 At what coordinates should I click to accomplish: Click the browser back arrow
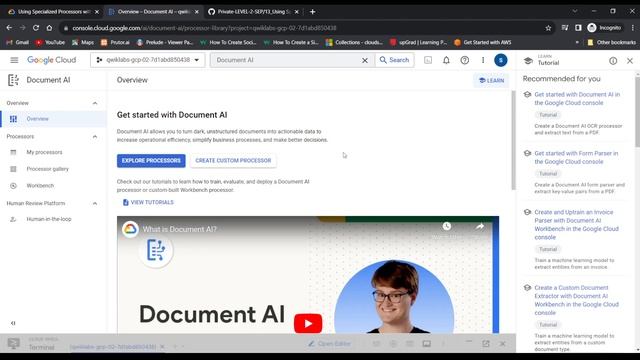tap(9, 28)
